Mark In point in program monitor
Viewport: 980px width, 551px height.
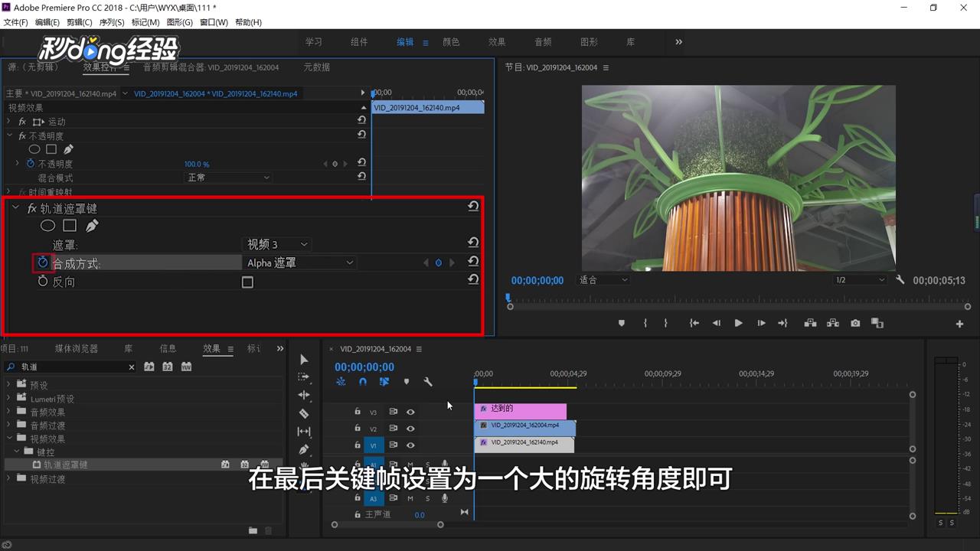(x=645, y=323)
